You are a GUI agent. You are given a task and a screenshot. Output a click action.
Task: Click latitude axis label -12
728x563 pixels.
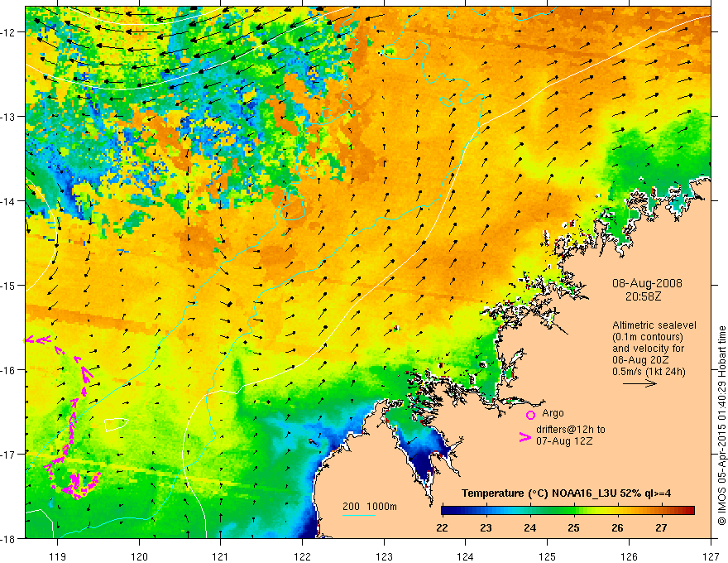pyautogui.click(x=9, y=32)
